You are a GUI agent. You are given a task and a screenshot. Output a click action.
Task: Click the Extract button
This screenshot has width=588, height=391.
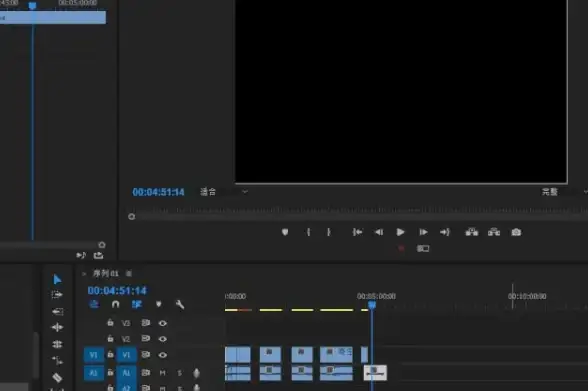(x=494, y=232)
